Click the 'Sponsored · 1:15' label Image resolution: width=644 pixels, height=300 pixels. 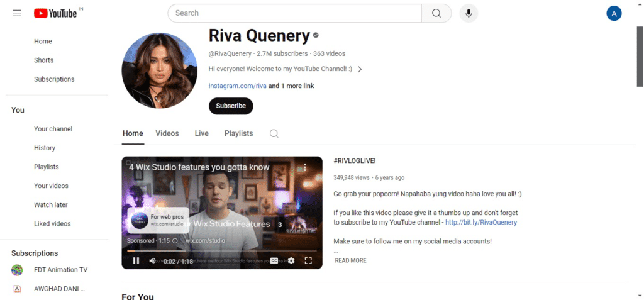[148, 240]
